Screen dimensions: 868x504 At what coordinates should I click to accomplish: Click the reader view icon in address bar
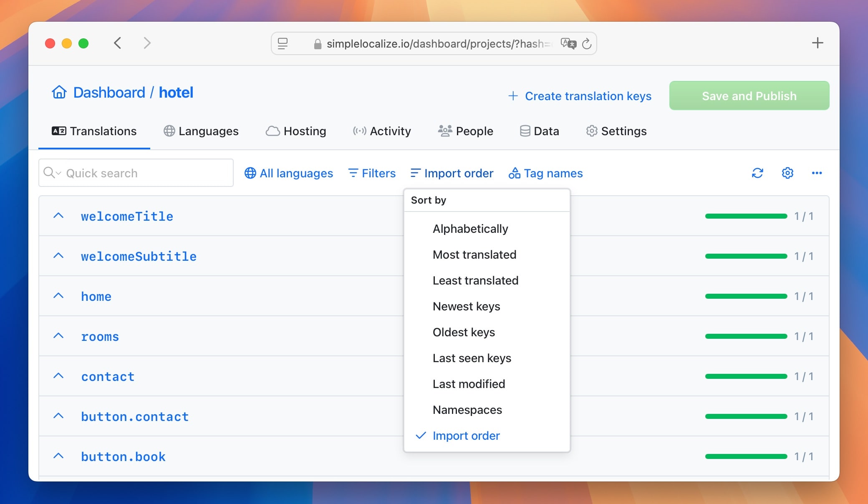[283, 43]
